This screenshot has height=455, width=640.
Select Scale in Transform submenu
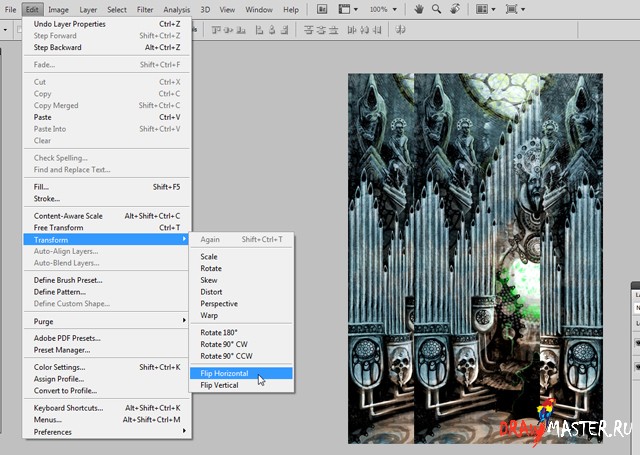241,256
